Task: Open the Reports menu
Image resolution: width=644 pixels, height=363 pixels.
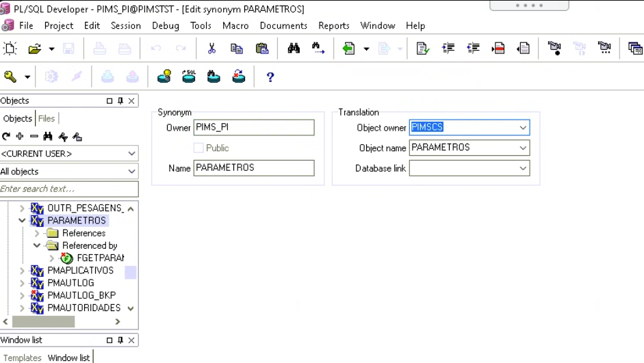Action: coord(333,25)
